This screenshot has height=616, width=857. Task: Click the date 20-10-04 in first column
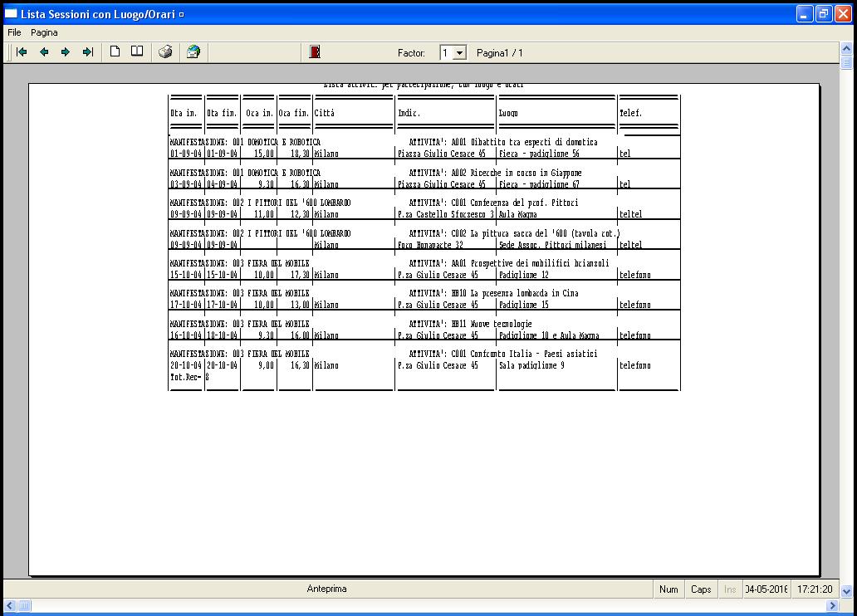point(186,365)
